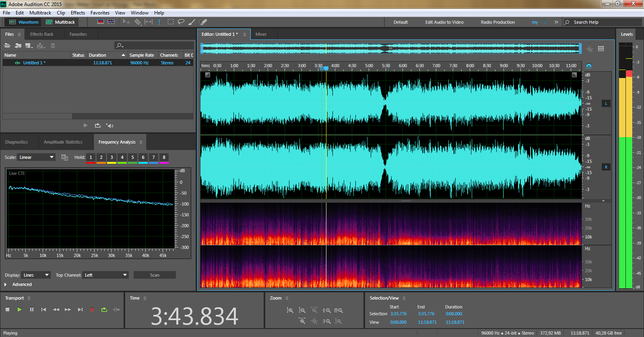Open the Top Channel dropdown

pyautogui.click(x=105, y=275)
